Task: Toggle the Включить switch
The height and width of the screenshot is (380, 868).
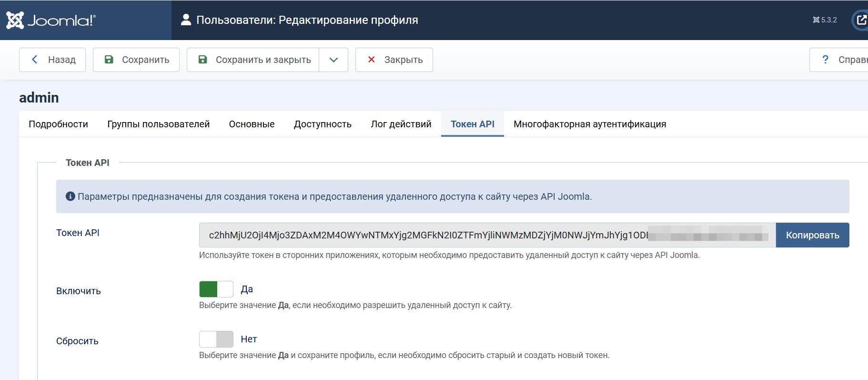Action: point(216,289)
